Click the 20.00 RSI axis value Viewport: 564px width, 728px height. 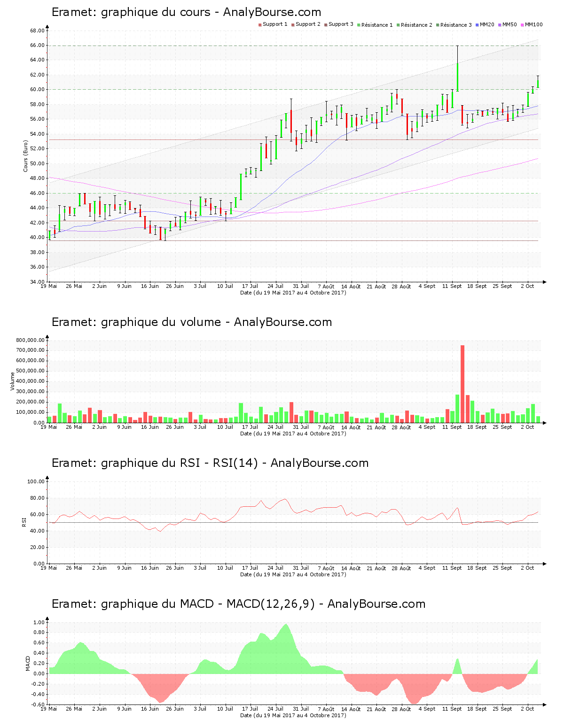(37, 547)
